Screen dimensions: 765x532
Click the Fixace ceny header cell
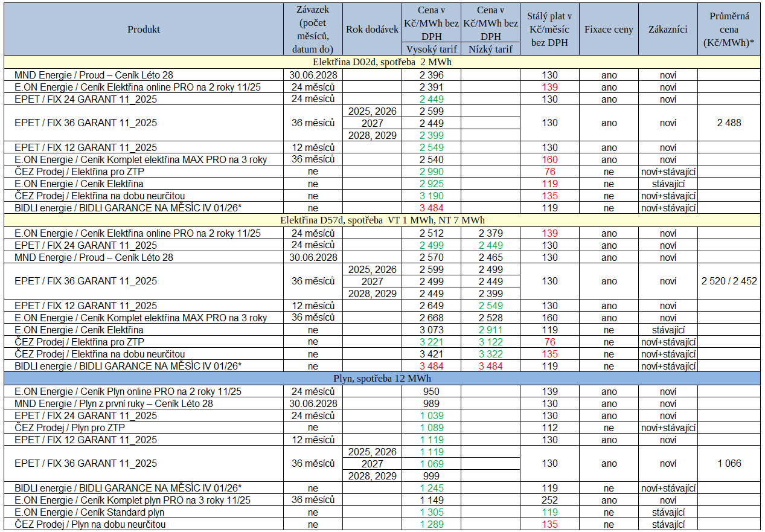coord(609,30)
